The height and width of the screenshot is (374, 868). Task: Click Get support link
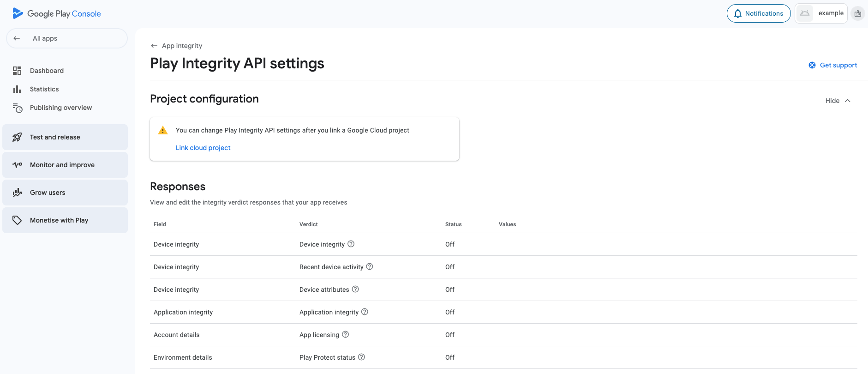click(x=833, y=65)
